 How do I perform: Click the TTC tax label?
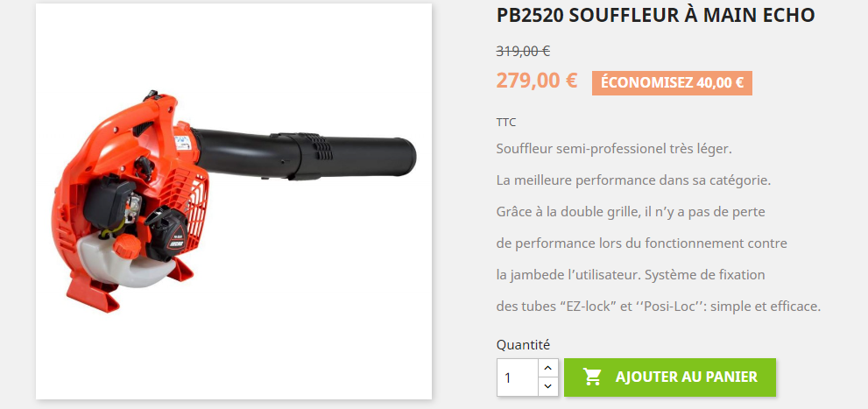[x=506, y=123]
